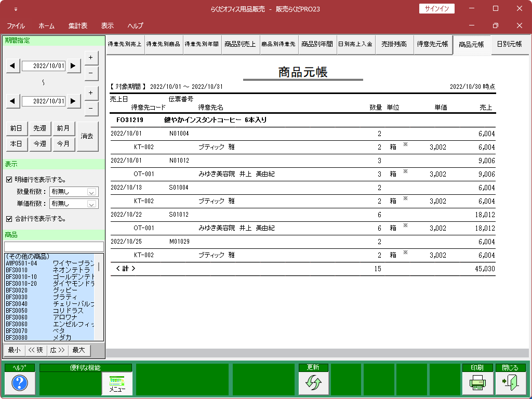Click minus button beside end date
This screenshot has width=532, height=399.
click(91, 109)
